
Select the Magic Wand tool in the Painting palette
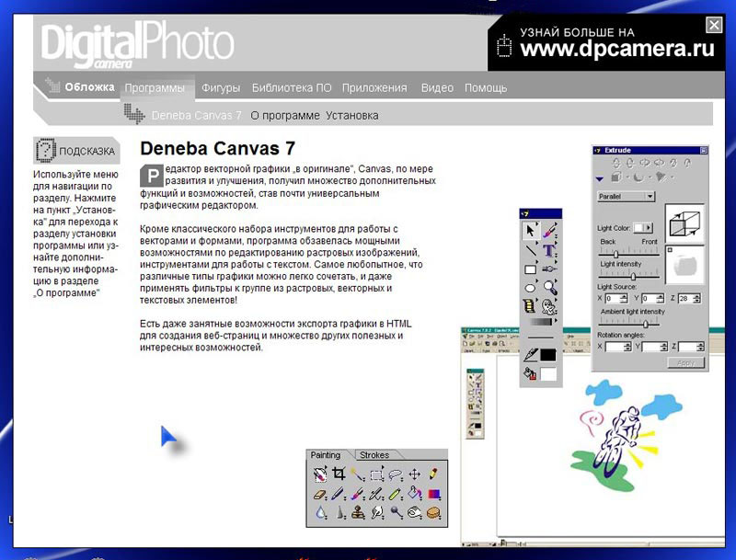click(x=358, y=474)
